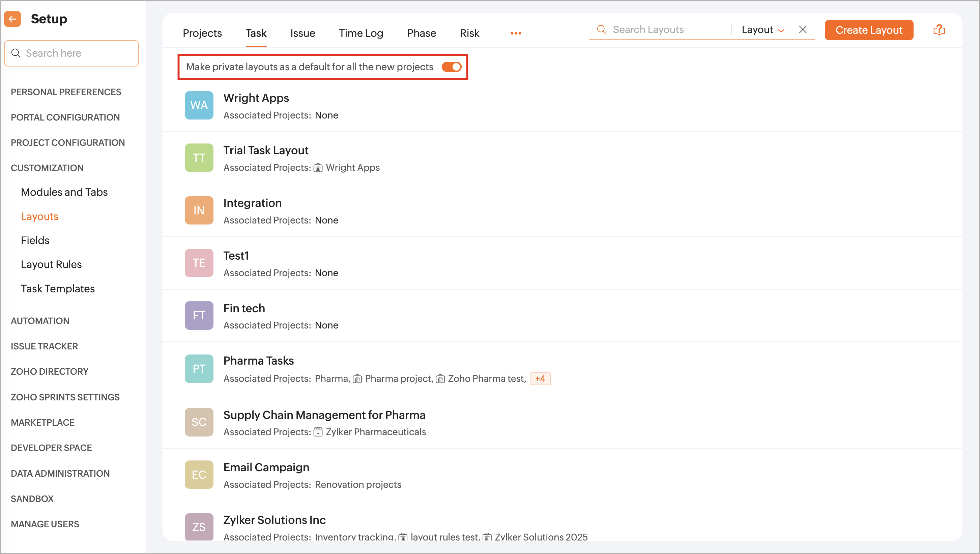Click the Create Layout button
980x554 pixels.
click(x=868, y=30)
